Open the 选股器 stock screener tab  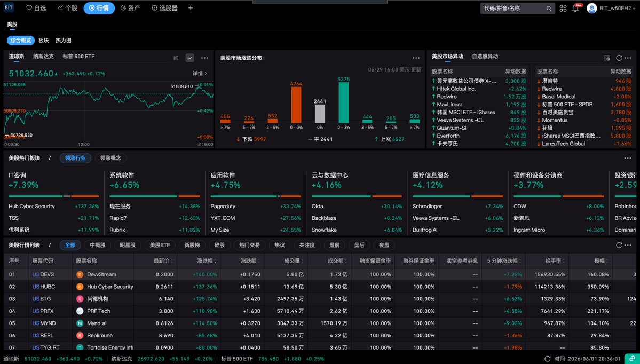(x=164, y=8)
